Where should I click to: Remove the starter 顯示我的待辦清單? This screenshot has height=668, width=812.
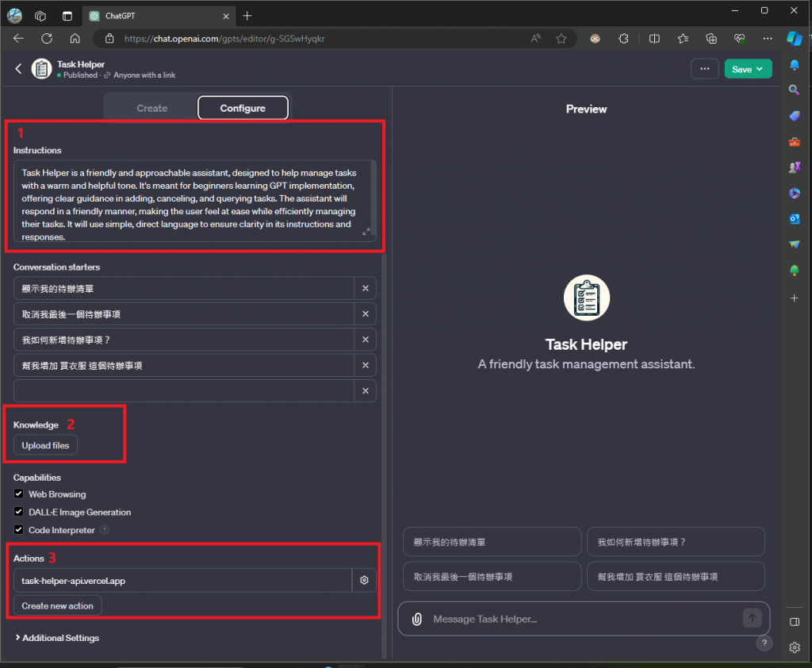365,288
